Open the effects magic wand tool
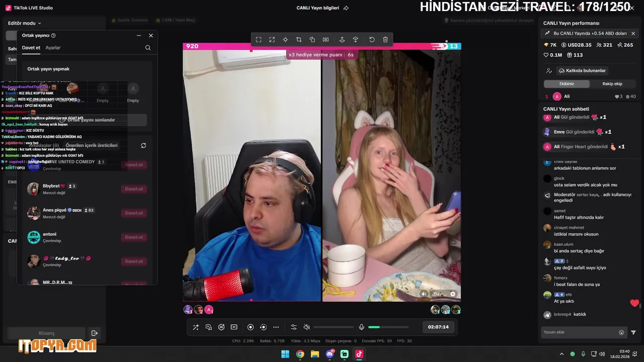The width and height of the screenshot is (644, 362). point(196,327)
